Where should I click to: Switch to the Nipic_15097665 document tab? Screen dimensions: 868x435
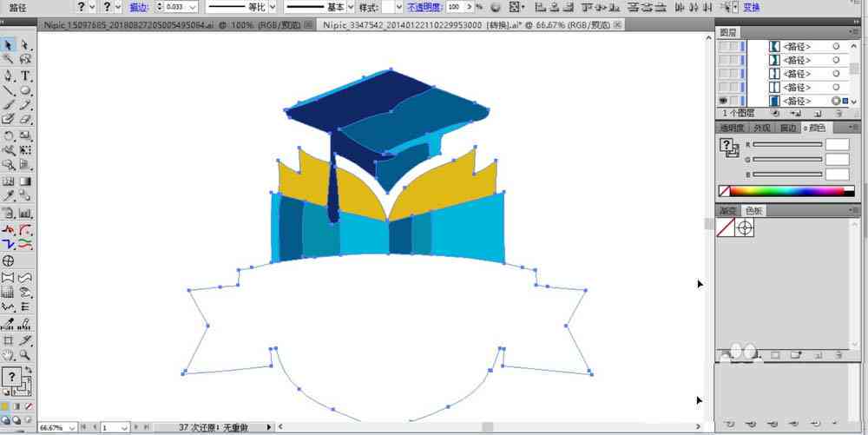coord(128,25)
